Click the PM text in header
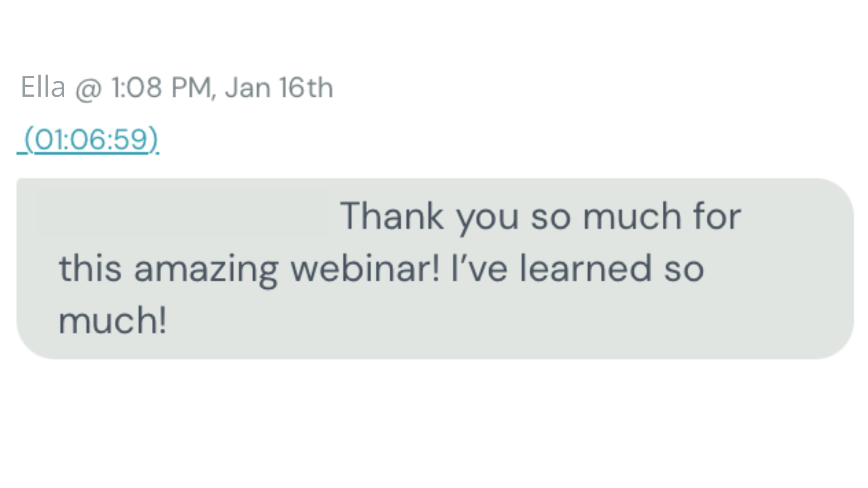 [x=191, y=87]
